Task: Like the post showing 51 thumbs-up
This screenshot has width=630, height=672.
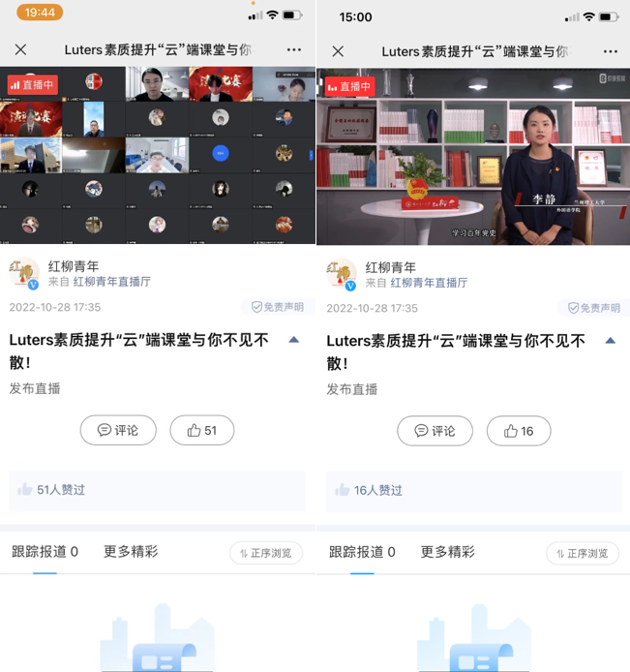Action: point(202,431)
